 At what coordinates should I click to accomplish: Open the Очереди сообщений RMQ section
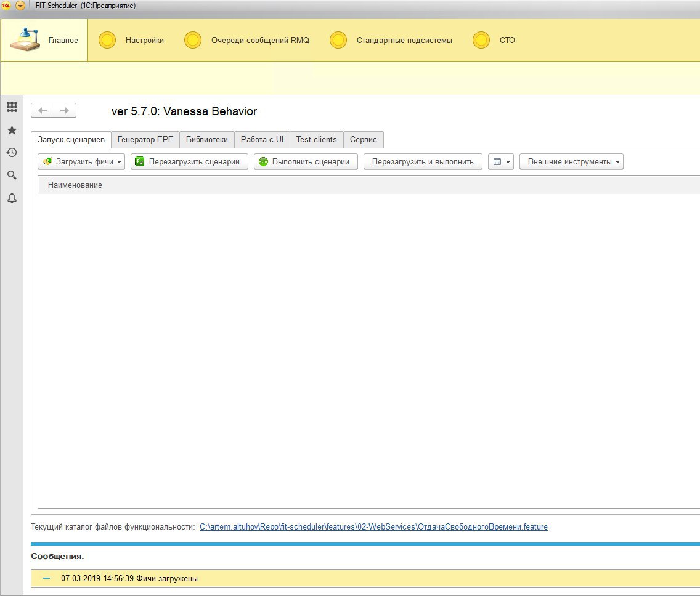247,40
